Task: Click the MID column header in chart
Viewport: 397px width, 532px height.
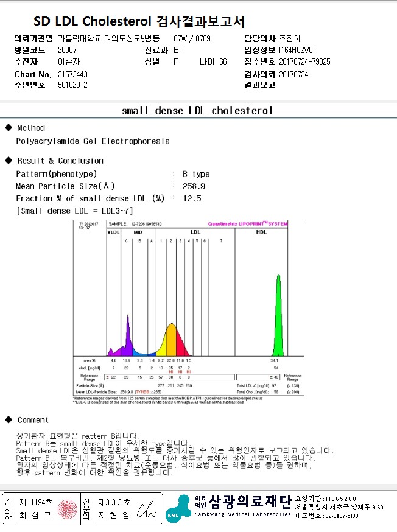Action: (x=138, y=233)
